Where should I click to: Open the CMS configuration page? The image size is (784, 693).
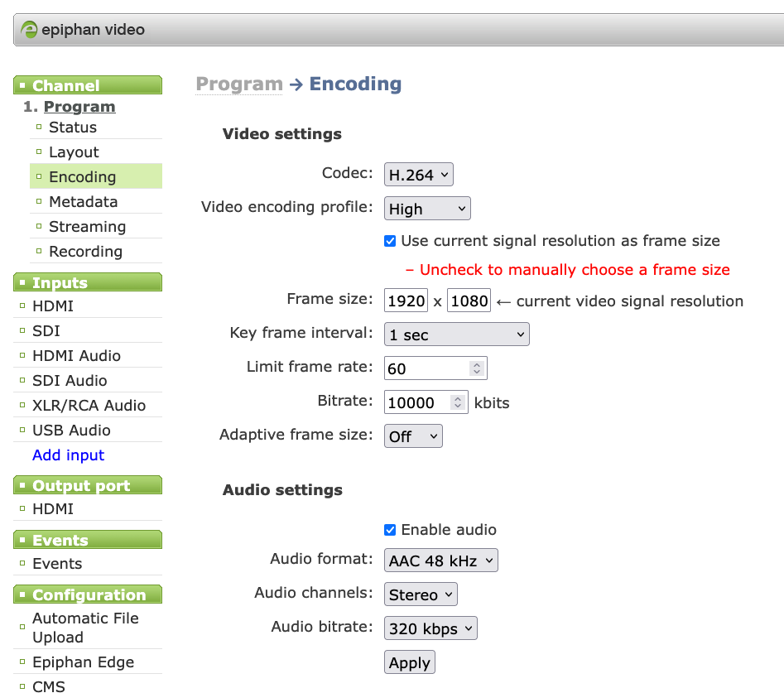(x=49, y=686)
